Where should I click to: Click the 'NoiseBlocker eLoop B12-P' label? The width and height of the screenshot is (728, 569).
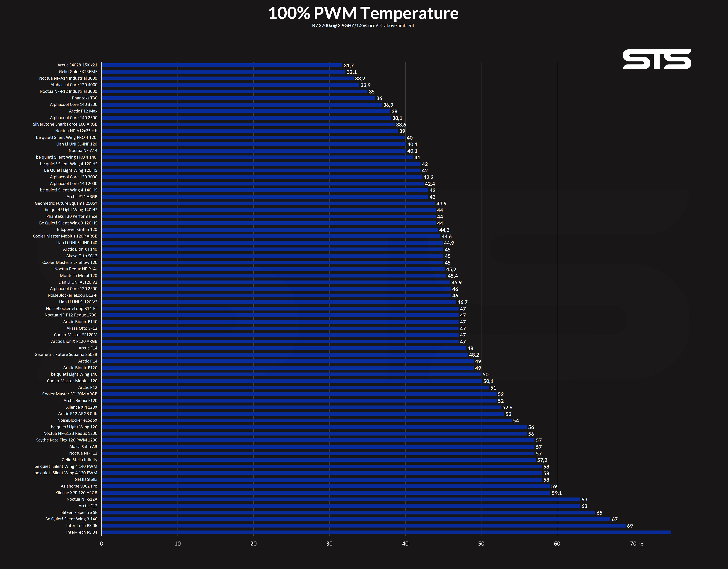click(x=73, y=296)
